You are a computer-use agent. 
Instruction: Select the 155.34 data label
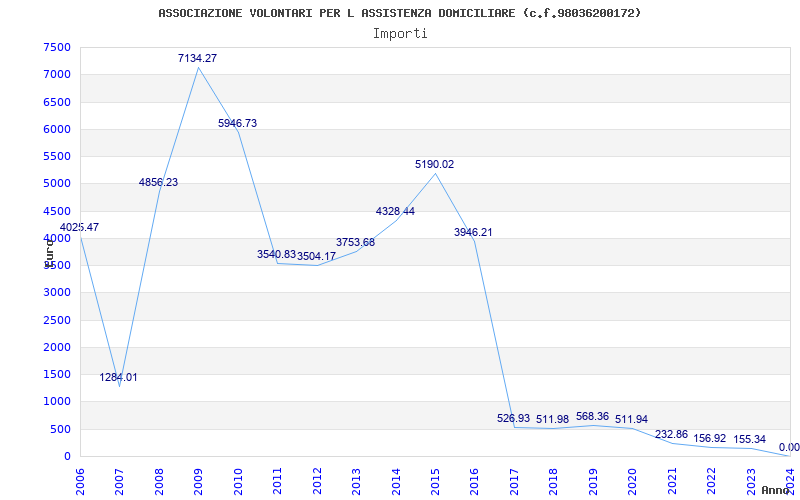749,439
